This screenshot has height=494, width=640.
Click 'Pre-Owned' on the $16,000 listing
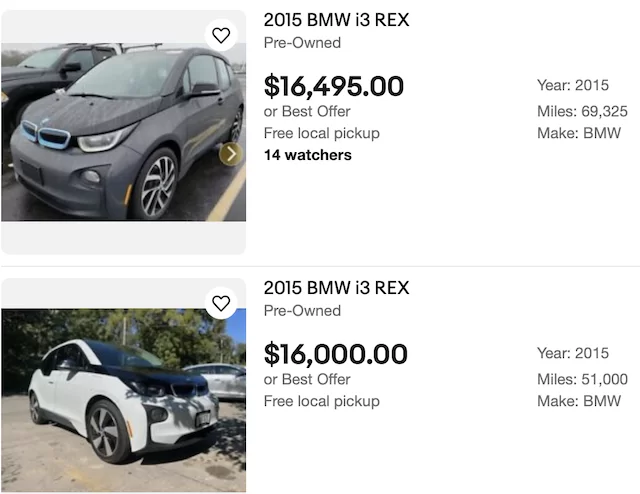coord(302,311)
